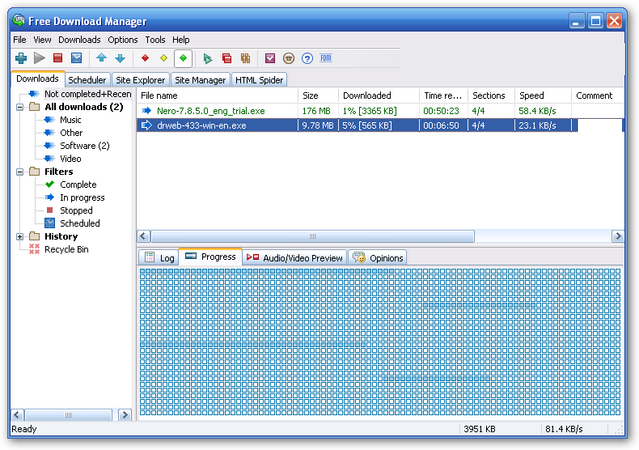Open the View menu
Image resolution: width=639 pixels, height=450 pixels.
[x=42, y=40]
